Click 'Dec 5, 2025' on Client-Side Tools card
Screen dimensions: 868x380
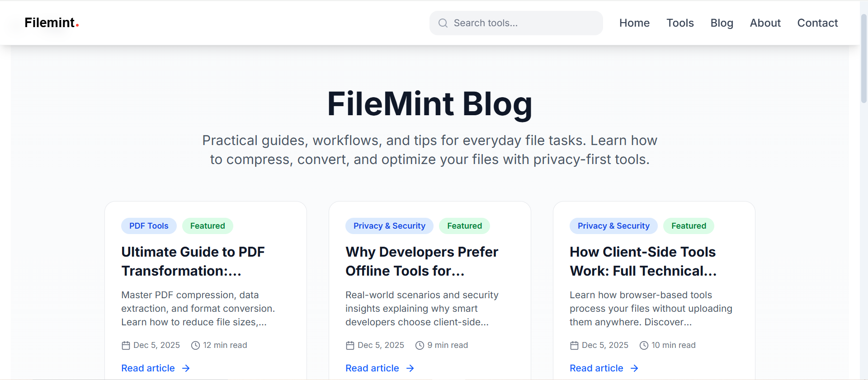pyautogui.click(x=605, y=345)
